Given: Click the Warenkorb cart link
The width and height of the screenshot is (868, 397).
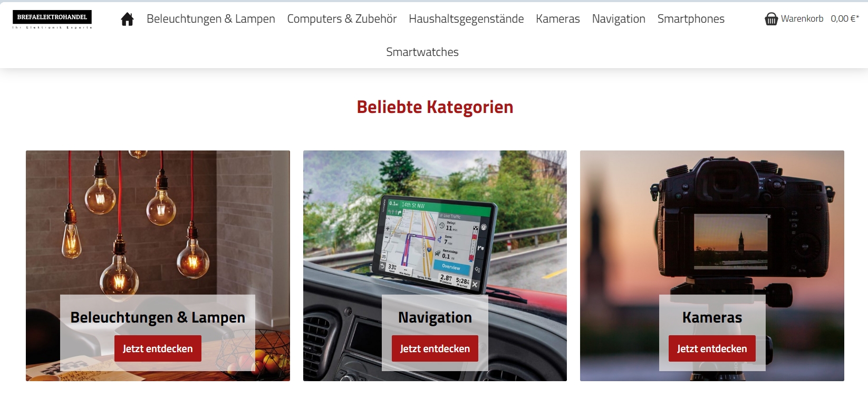Looking at the screenshot, I should (802, 18).
